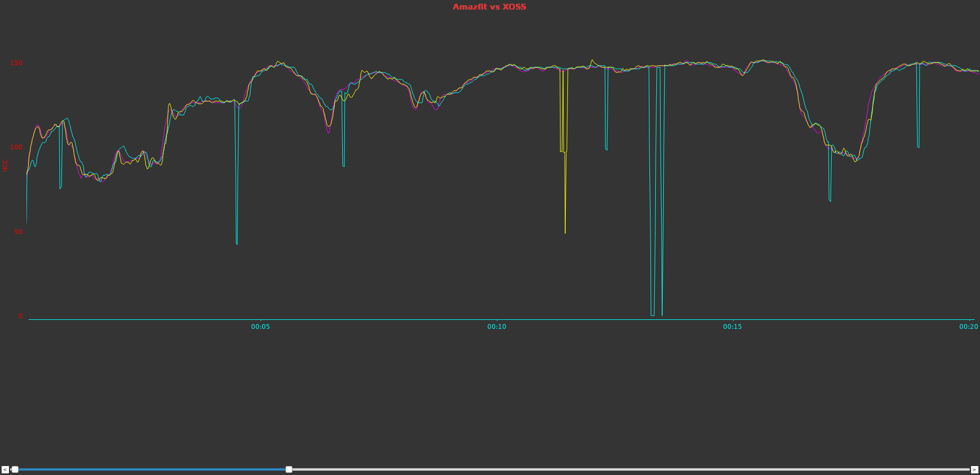
Task: Click the 50 value axis label
Action: (x=19, y=232)
